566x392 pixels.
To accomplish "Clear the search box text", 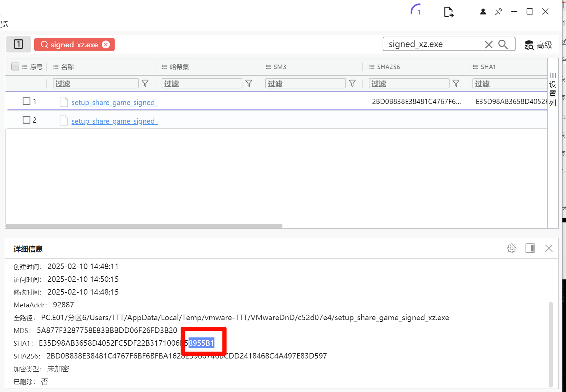I will (489, 45).
